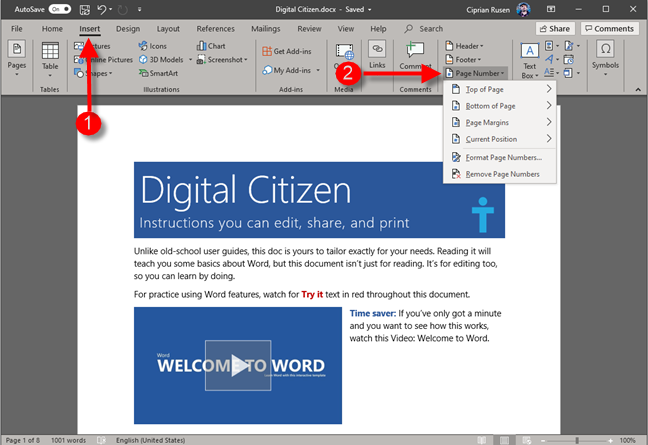Choose Bottom of Page menu item
Viewport: 648px width, 445px height.
click(x=500, y=106)
